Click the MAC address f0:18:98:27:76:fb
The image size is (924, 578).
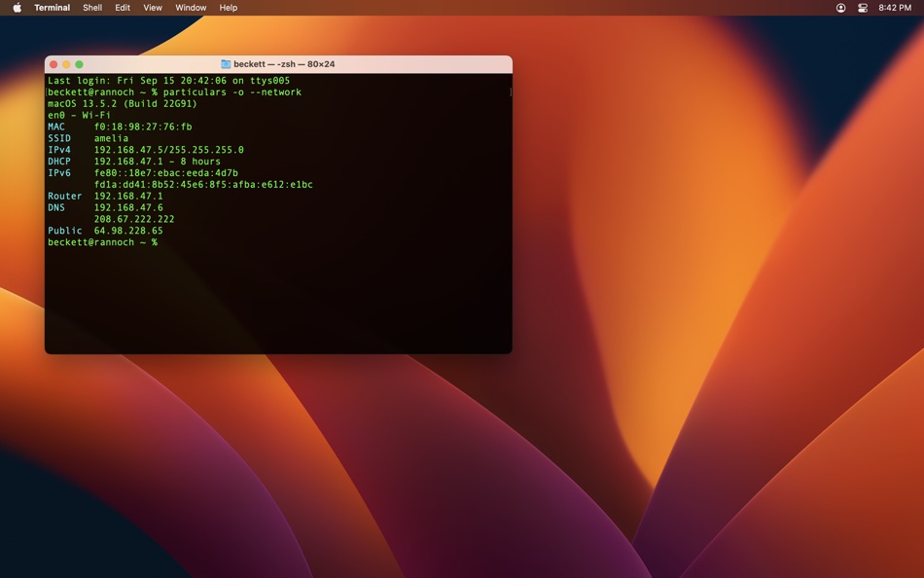(143, 126)
